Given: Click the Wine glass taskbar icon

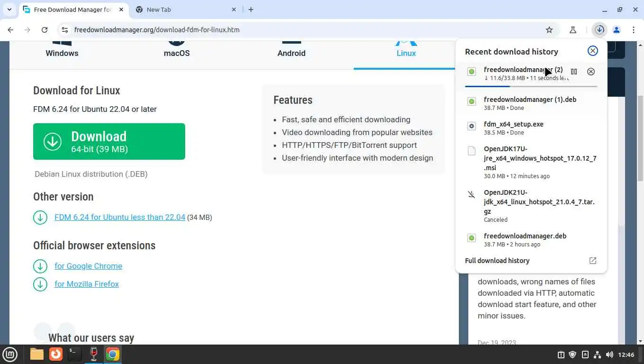Looking at the screenshot, I should [x=94, y=354].
